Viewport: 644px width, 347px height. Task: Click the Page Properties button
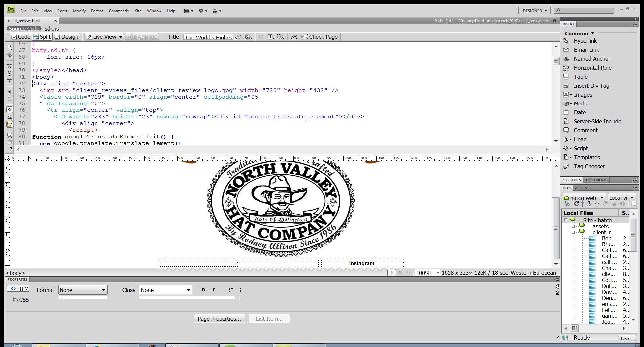(219, 319)
